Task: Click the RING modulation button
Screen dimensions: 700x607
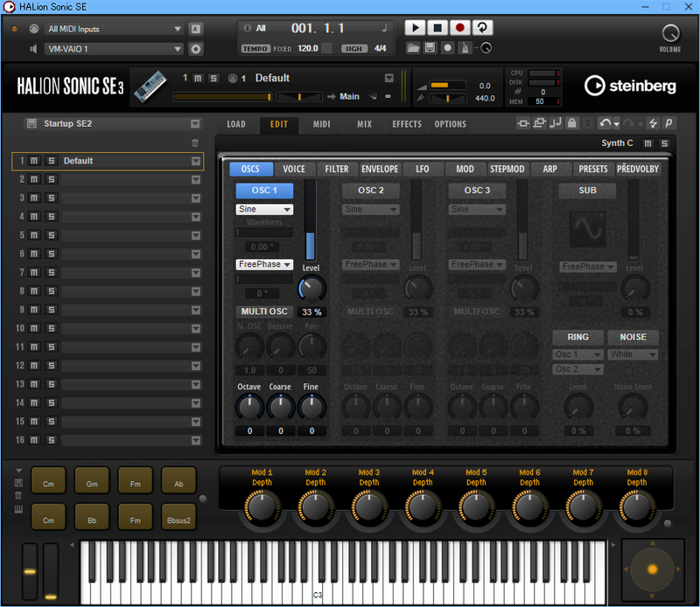Action: coord(578,338)
